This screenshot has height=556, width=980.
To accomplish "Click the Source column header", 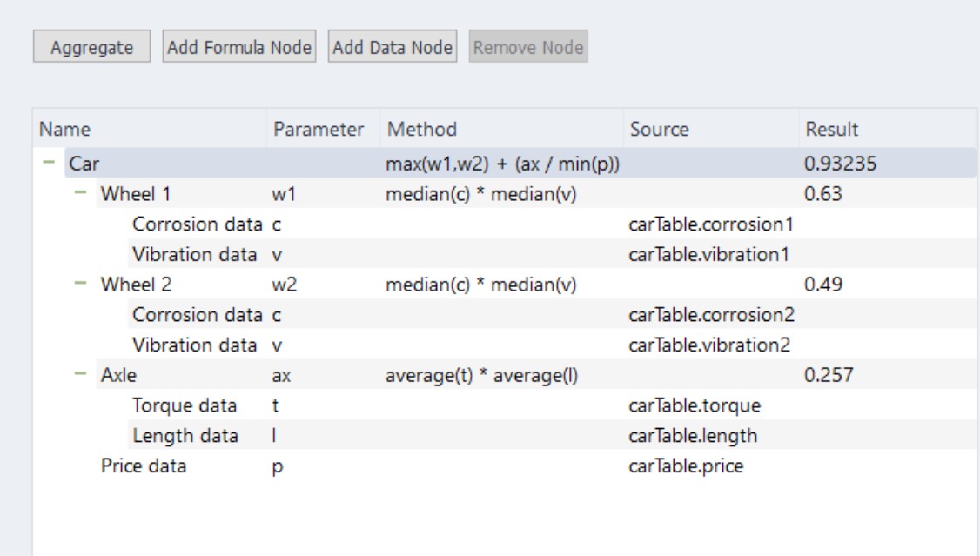I will (x=659, y=130).
